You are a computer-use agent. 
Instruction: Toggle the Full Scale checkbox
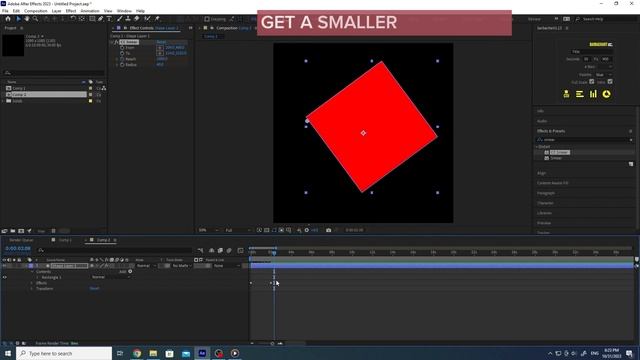tap(591, 82)
